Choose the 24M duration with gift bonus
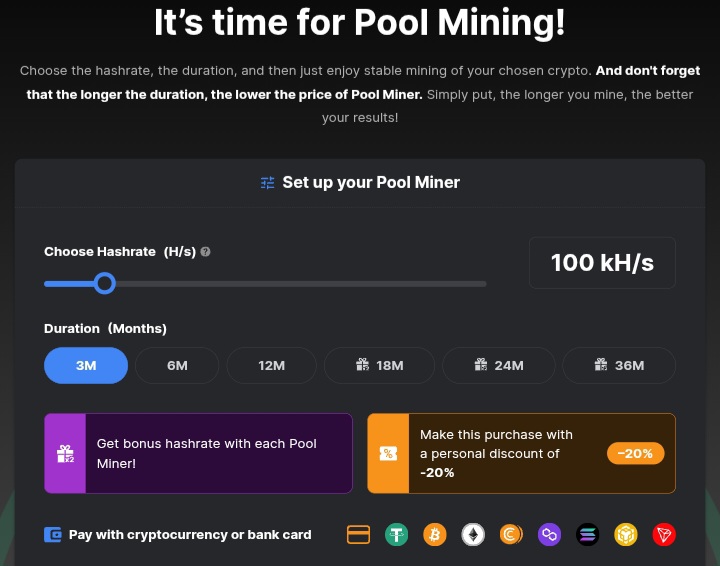Image resolution: width=720 pixels, height=566 pixels. [498, 365]
